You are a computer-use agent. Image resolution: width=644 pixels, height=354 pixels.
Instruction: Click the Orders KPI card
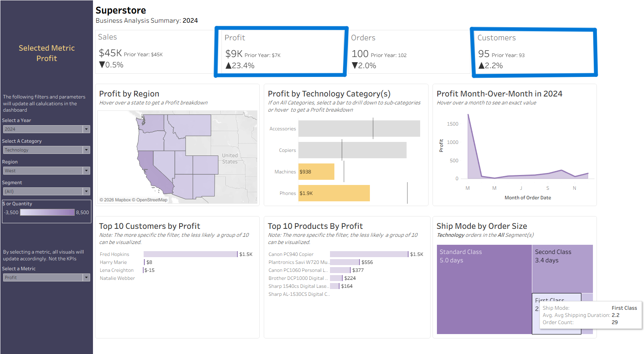[x=409, y=52]
